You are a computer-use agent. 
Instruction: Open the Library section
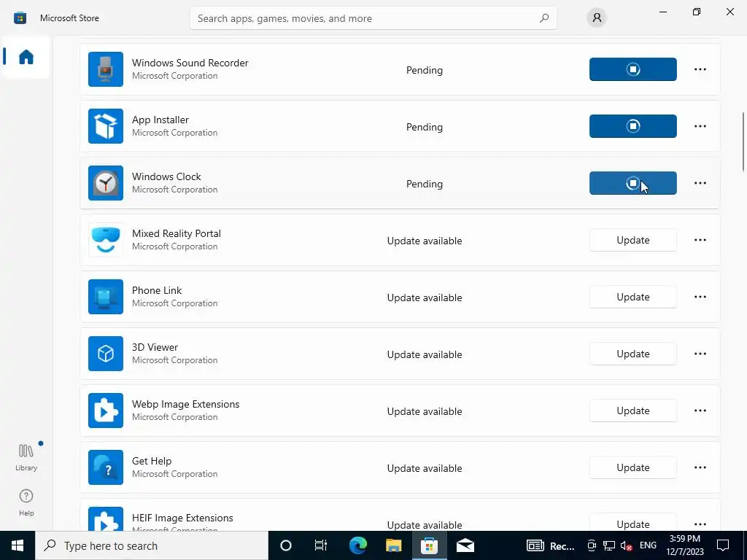pos(26,457)
